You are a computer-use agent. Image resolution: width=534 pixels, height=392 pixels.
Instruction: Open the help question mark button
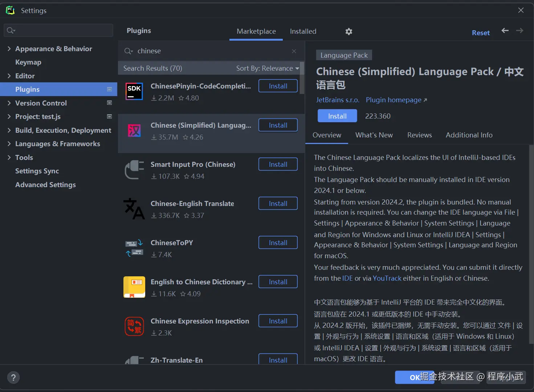[x=13, y=377]
